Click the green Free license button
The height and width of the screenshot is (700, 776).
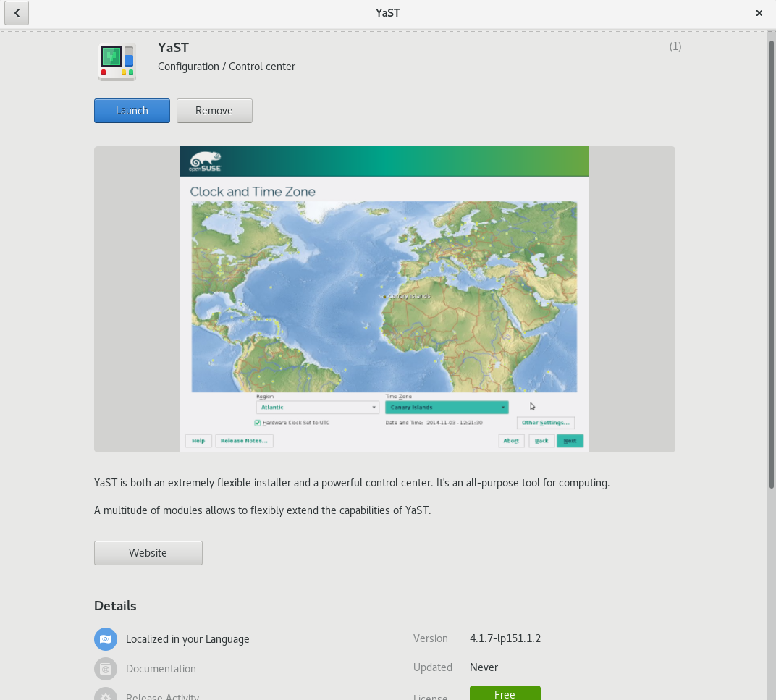point(505,693)
